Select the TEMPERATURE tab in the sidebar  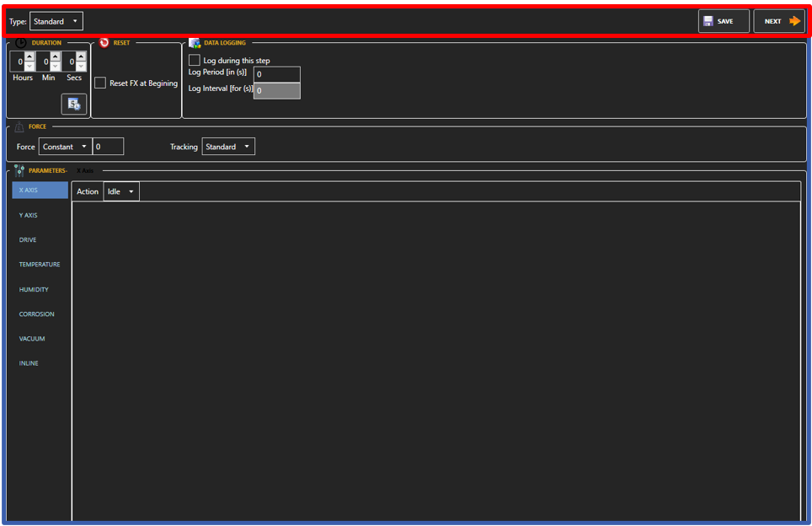coord(38,264)
